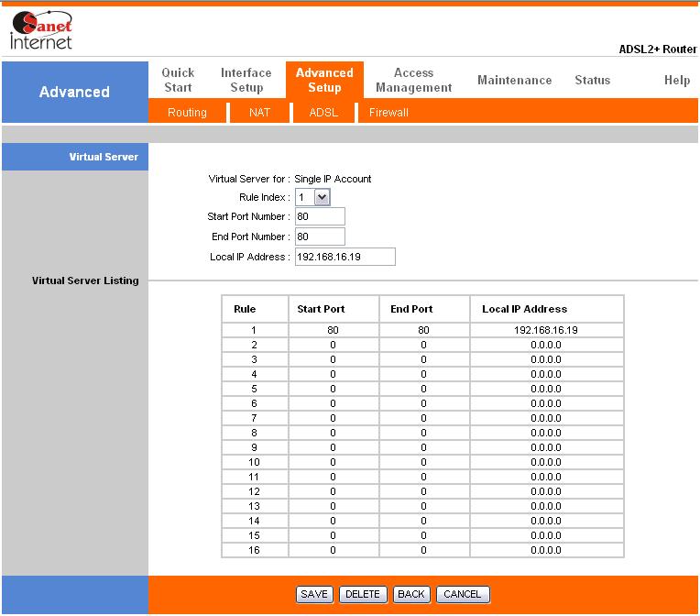Viewport: 700px width, 616px height.
Task: Click the Sanet Internet logo
Action: [x=41, y=30]
